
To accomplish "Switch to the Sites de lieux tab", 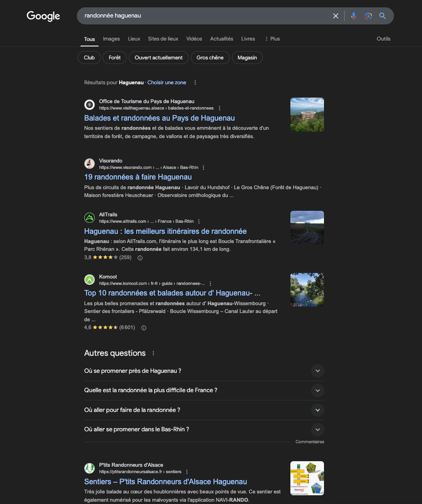I will click(x=163, y=39).
